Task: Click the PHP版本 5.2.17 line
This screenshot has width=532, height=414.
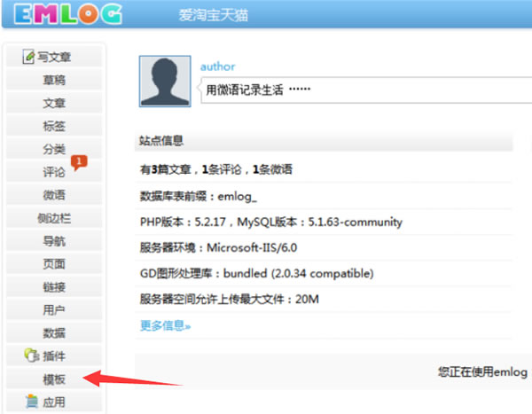Action: point(271,222)
